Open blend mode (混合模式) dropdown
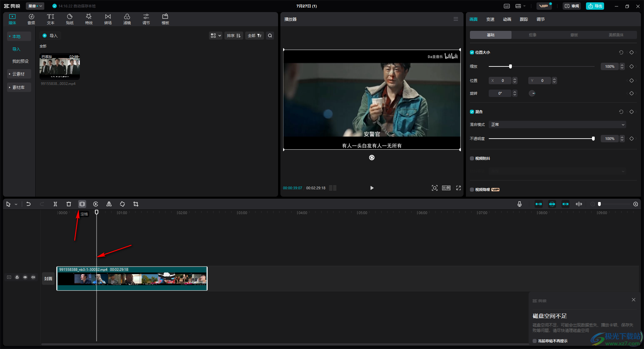 pos(557,124)
